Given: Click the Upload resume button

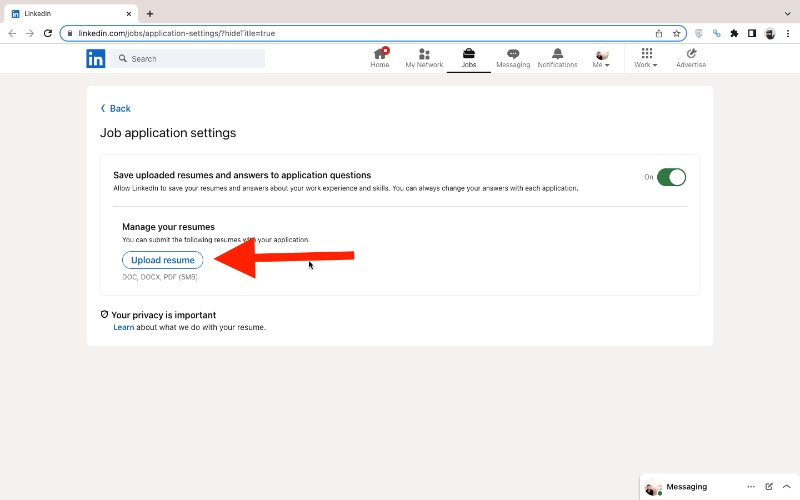Looking at the screenshot, I should pos(163,260).
